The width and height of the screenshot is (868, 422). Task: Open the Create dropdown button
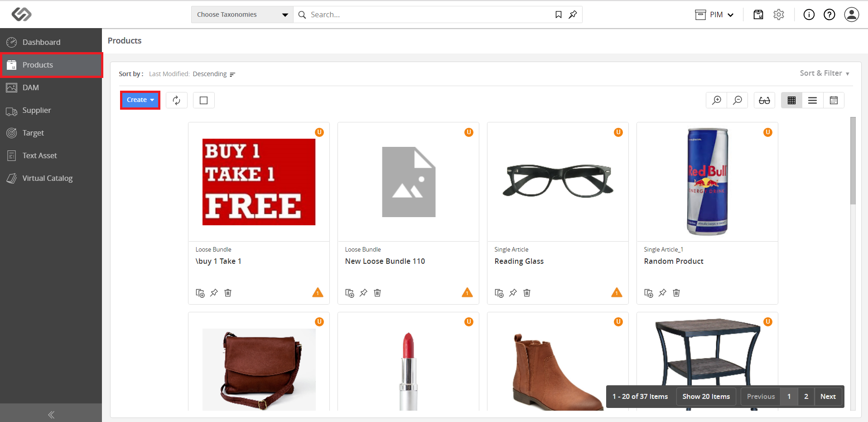tap(140, 100)
